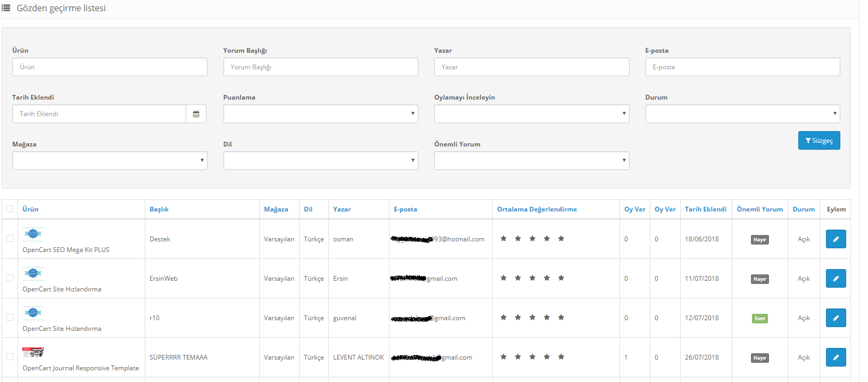
Task: Focus the Tarih Eklendi date input
Action: [99, 114]
